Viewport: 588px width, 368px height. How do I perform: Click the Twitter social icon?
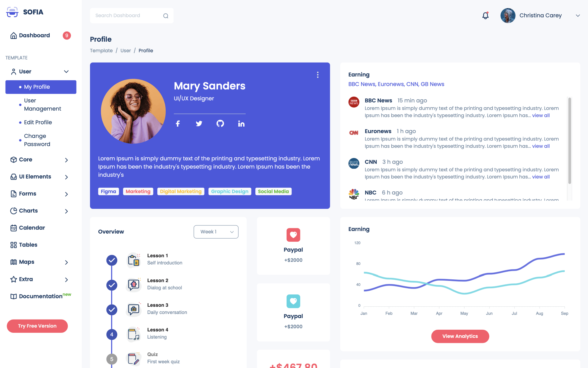[x=199, y=123]
